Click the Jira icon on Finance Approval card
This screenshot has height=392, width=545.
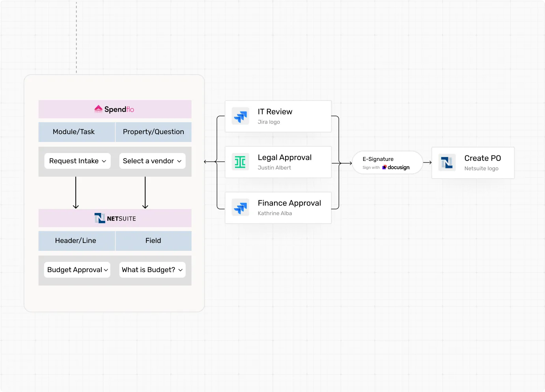(x=240, y=207)
